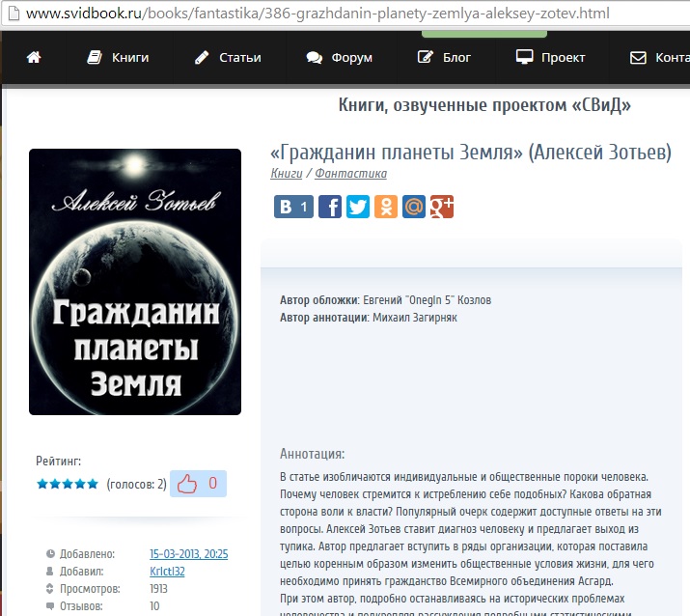690x616 pixels.
Task: Click the user icon beside Добавил
Action: pos(50,571)
